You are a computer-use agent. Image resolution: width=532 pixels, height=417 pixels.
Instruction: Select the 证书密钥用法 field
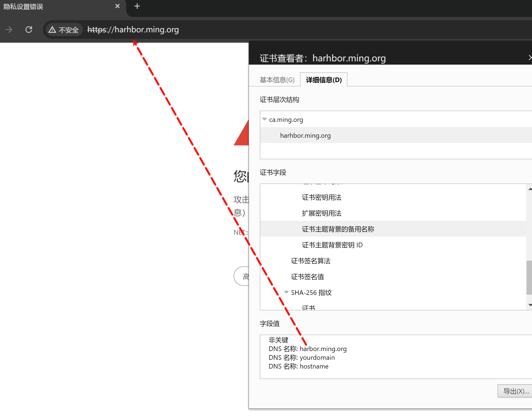[321, 197]
